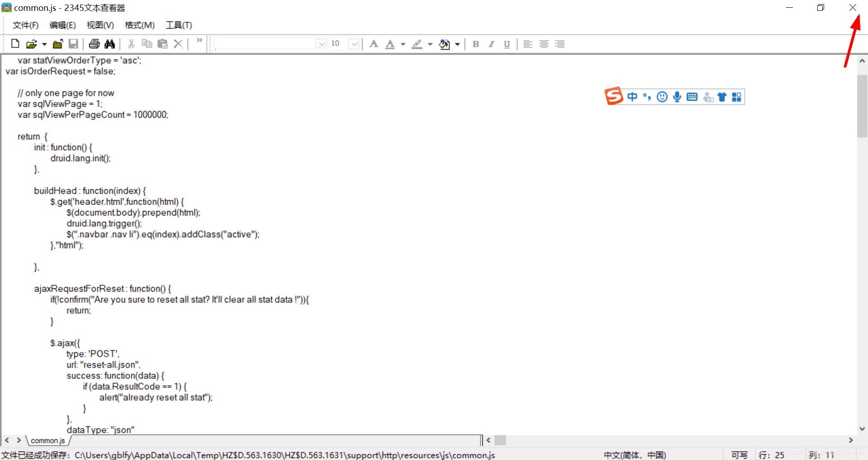Apply font color with the underlined A

click(390, 44)
